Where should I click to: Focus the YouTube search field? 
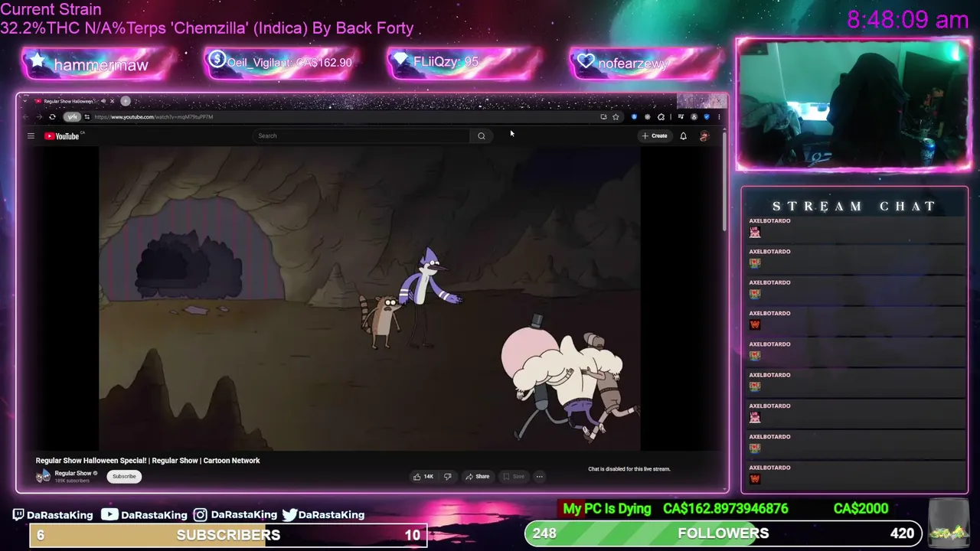[x=361, y=135]
